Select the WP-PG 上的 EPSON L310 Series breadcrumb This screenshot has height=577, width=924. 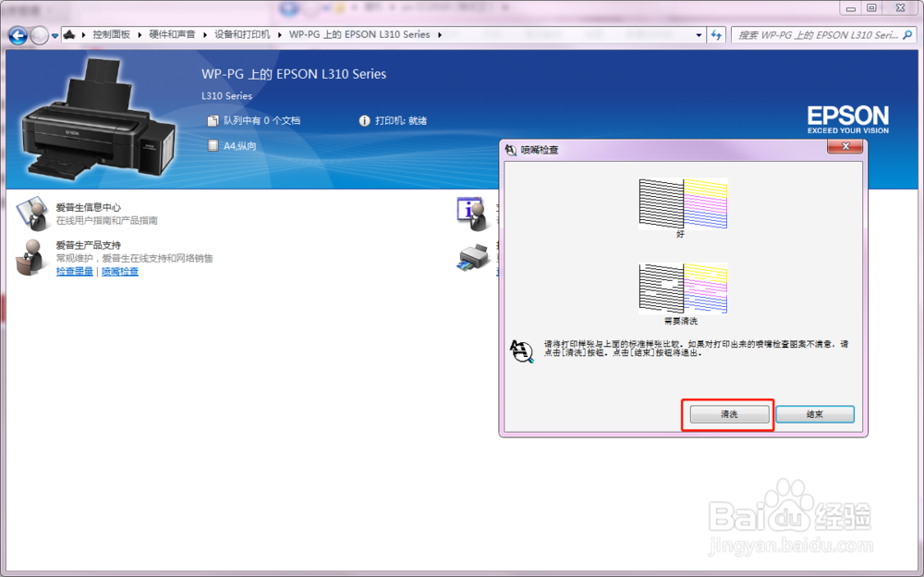pos(359,35)
